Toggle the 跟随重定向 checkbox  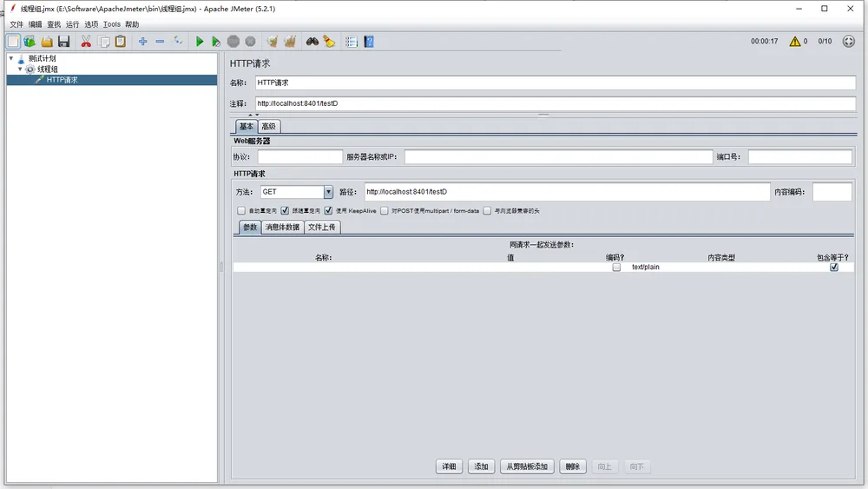pos(285,210)
